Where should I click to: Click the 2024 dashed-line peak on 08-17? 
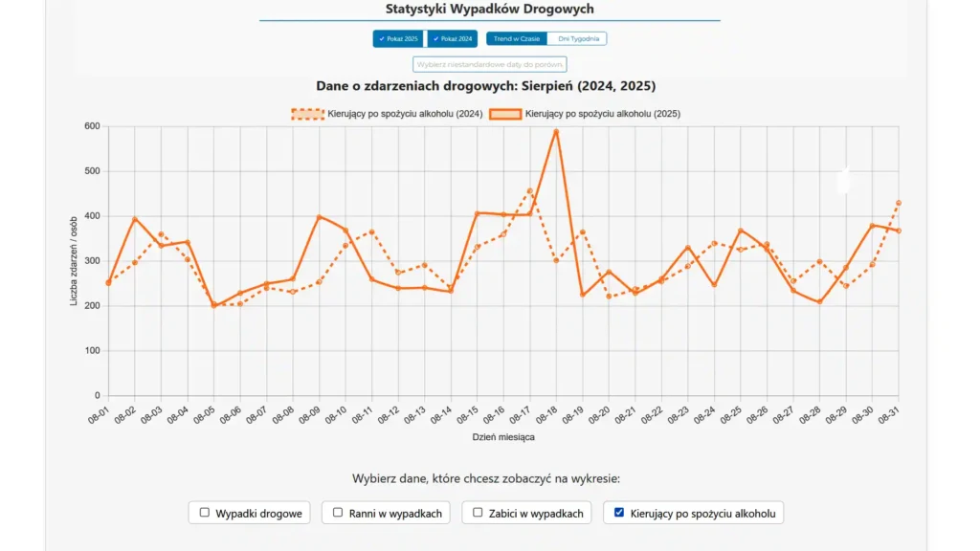[x=530, y=191]
